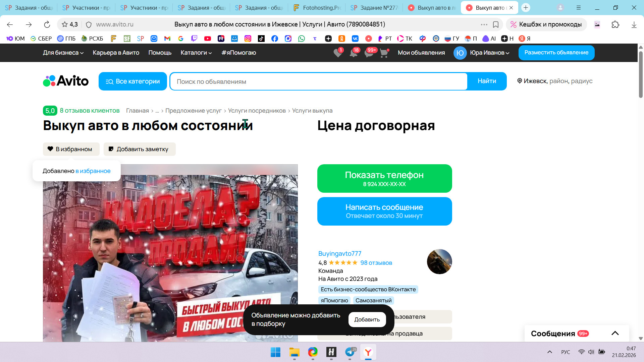Viewport: 644px width, 362px height.
Task: Click 'Добавить' in collection popup
Action: coord(367,319)
